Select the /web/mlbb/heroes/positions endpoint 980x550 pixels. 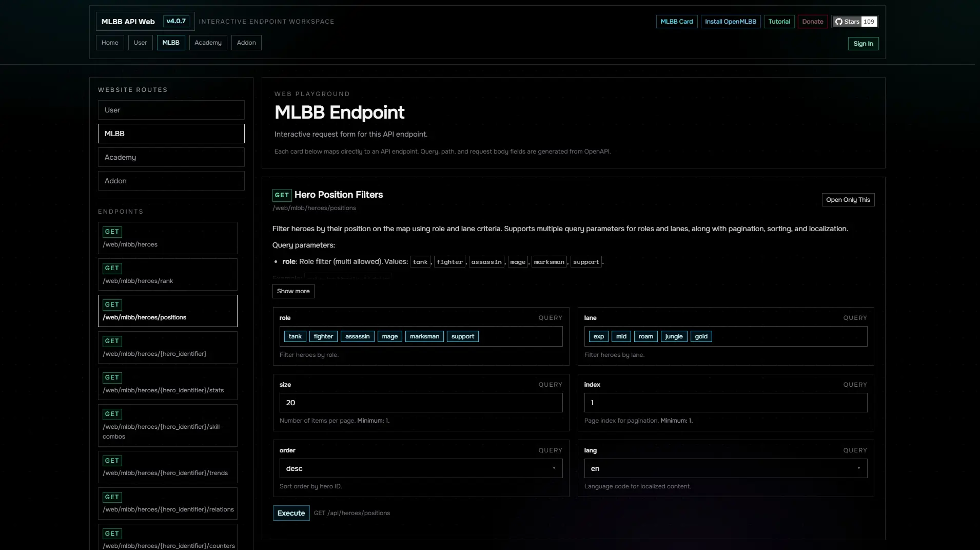pyautogui.click(x=168, y=311)
